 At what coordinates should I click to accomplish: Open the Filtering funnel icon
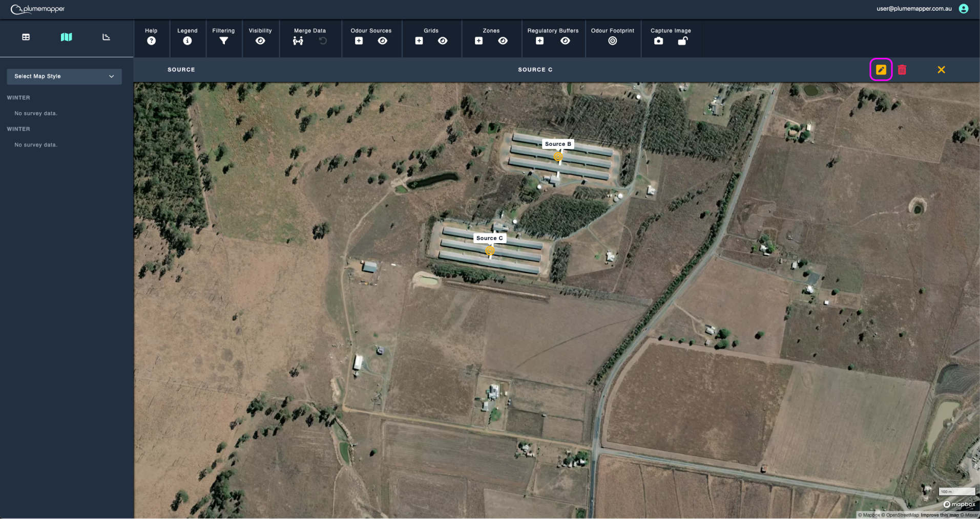coord(223,41)
